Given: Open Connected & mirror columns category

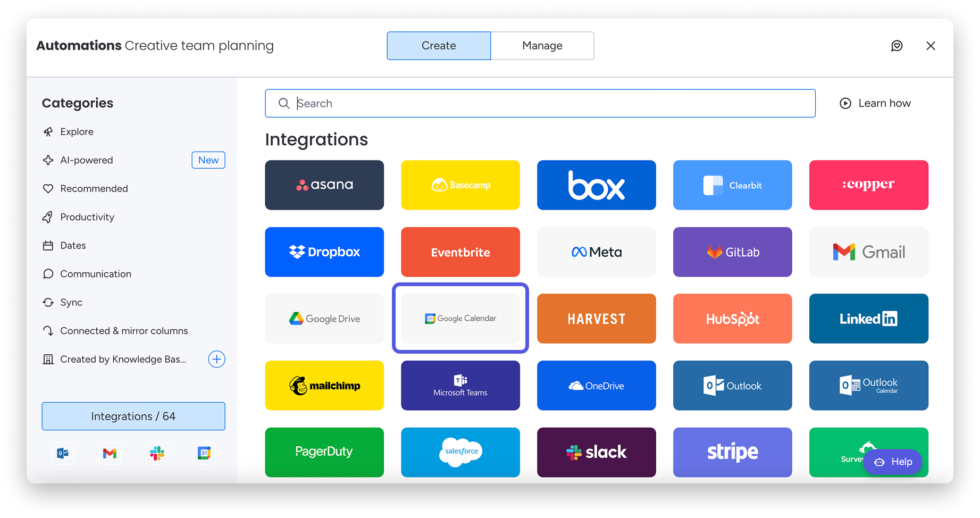Looking at the screenshot, I should (124, 331).
